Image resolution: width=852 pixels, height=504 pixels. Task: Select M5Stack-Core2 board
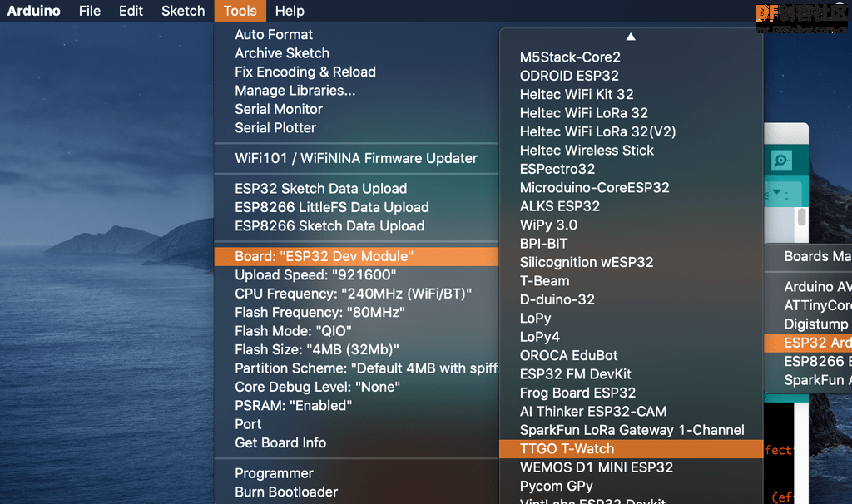tap(632, 57)
